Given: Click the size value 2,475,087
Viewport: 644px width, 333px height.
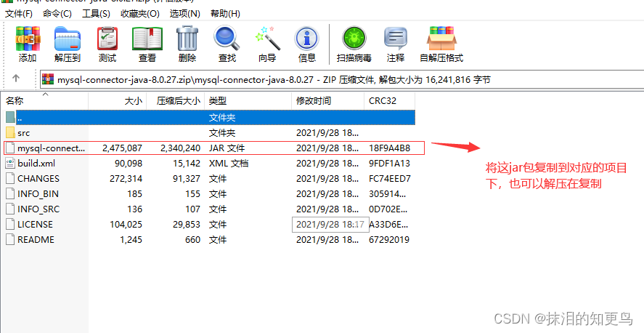Looking at the screenshot, I should 123,148.
